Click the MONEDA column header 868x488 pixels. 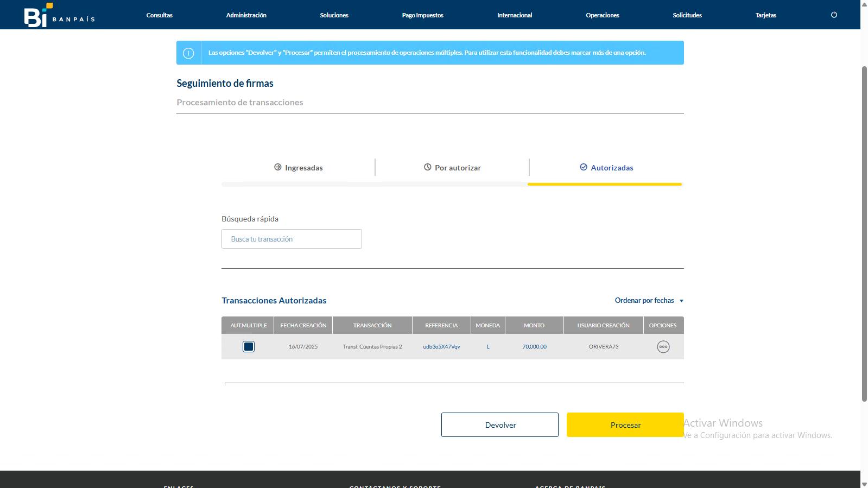click(487, 326)
